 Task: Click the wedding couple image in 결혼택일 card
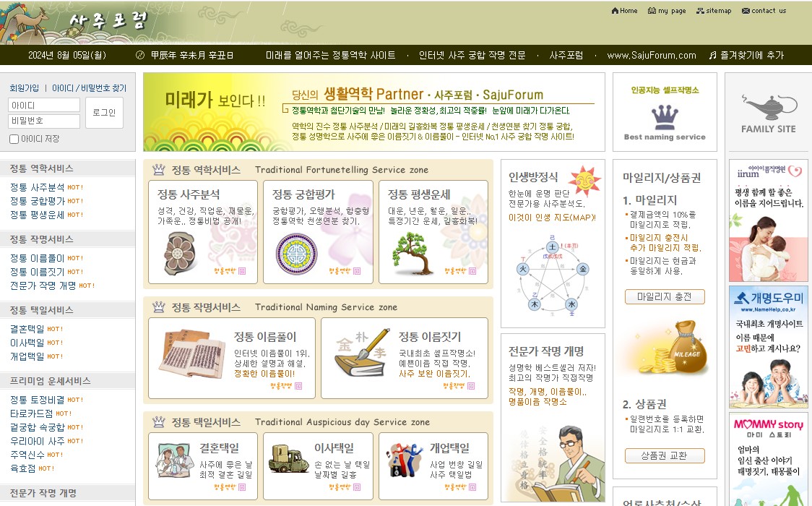pyautogui.click(x=175, y=460)
